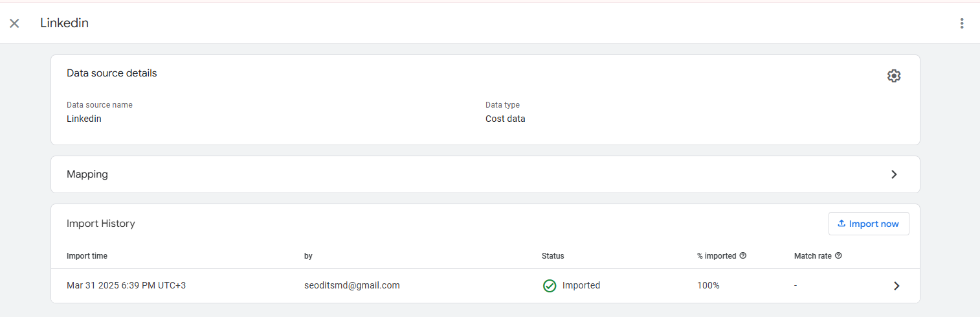Click the Linkedin data source name value
Image resolution: width=980 pixels, height=317 pixels.
(x=84, y=119)
